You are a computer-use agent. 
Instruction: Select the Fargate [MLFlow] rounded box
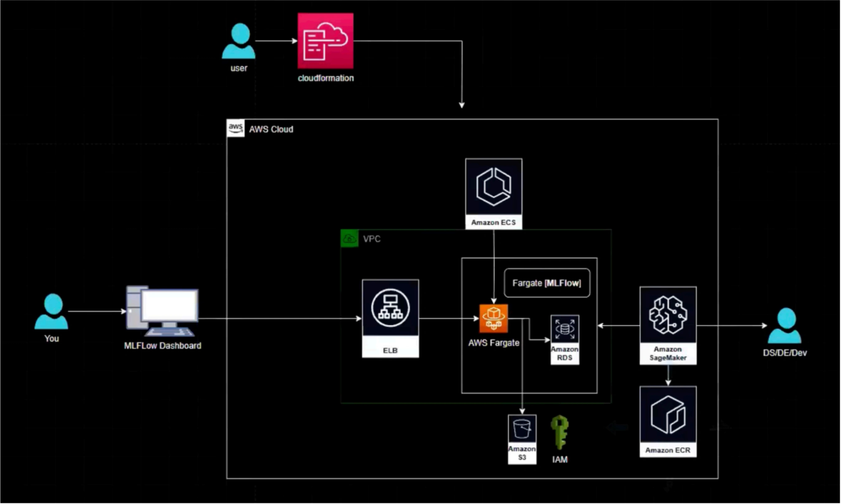(x=547, y=283)
